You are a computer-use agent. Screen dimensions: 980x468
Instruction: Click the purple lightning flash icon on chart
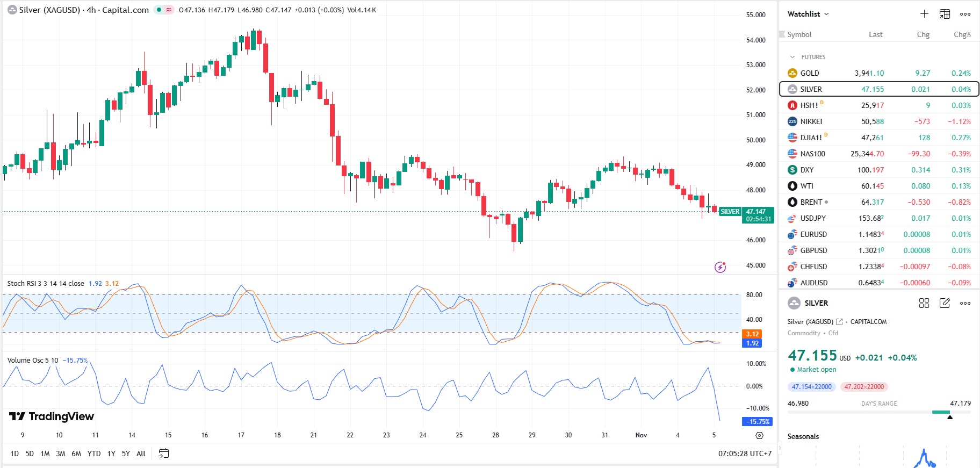pos(720,267)
